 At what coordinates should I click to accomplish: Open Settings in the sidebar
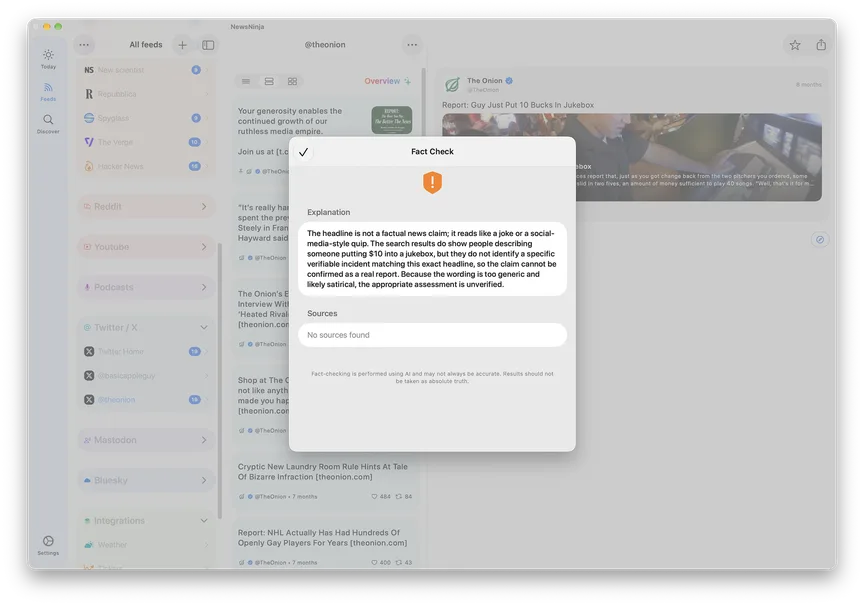click(x=48, y=545)
